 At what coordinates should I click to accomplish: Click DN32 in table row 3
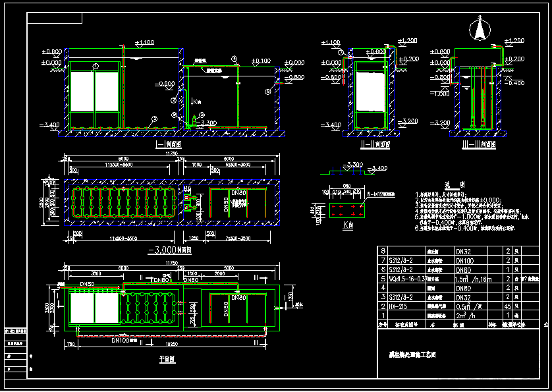tap(464, 297)
